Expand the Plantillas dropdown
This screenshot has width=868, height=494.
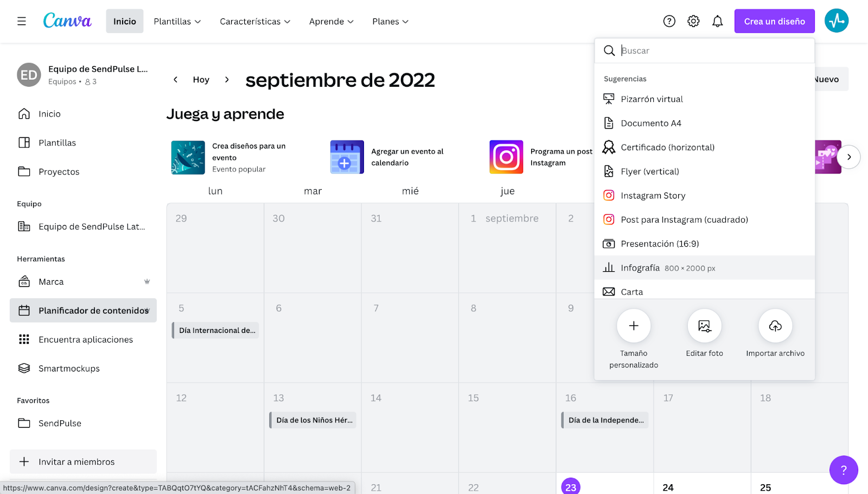pyautogui.click(x=177, y=21)
